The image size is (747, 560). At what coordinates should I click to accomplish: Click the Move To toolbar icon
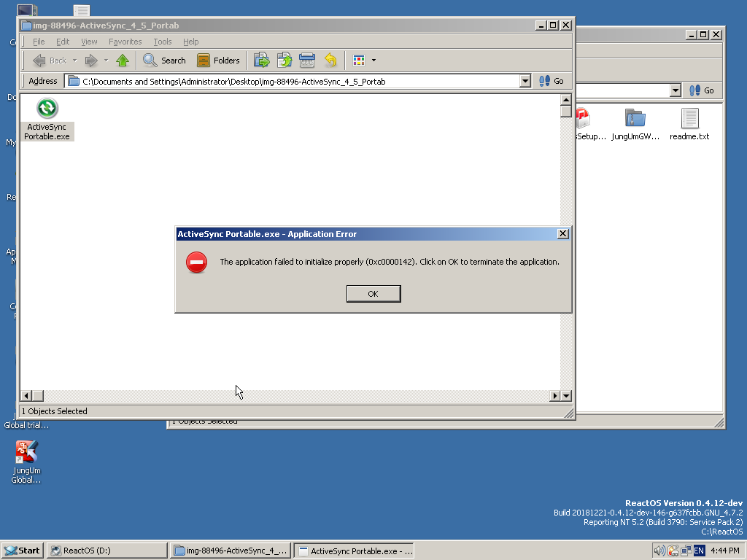(x=261, y=61)
